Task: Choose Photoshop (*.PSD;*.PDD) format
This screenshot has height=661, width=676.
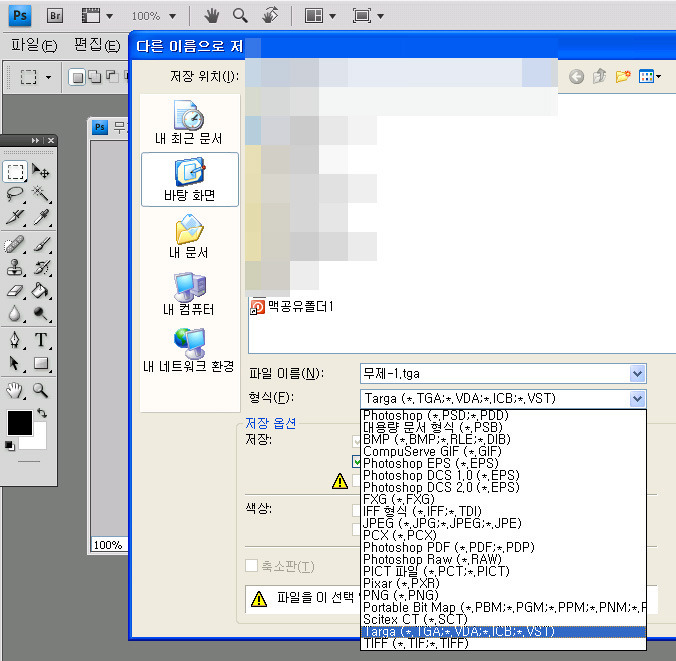Action: (503, 415)
